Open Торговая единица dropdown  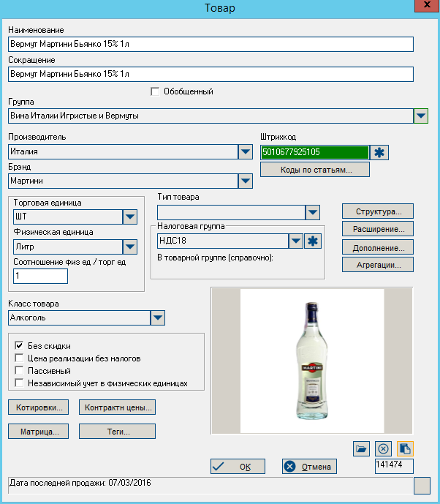[130, 217]
